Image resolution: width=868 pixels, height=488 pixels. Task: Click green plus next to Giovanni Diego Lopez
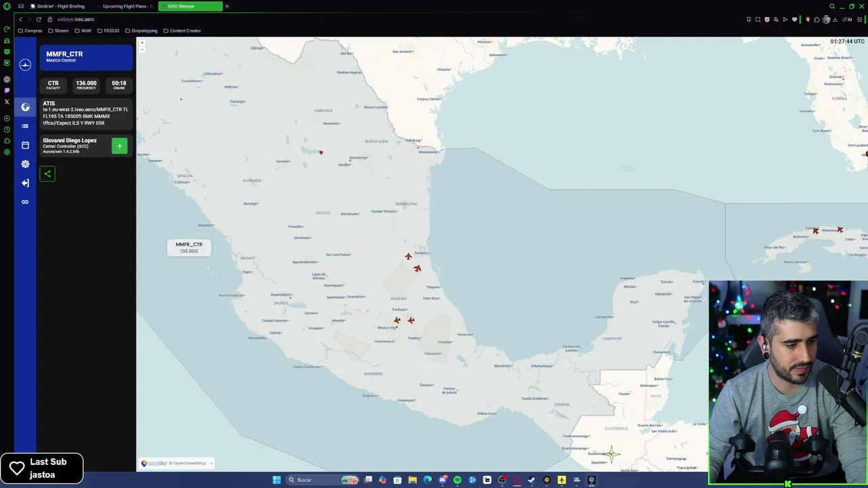pyautogui.click(x=119, y=146)
